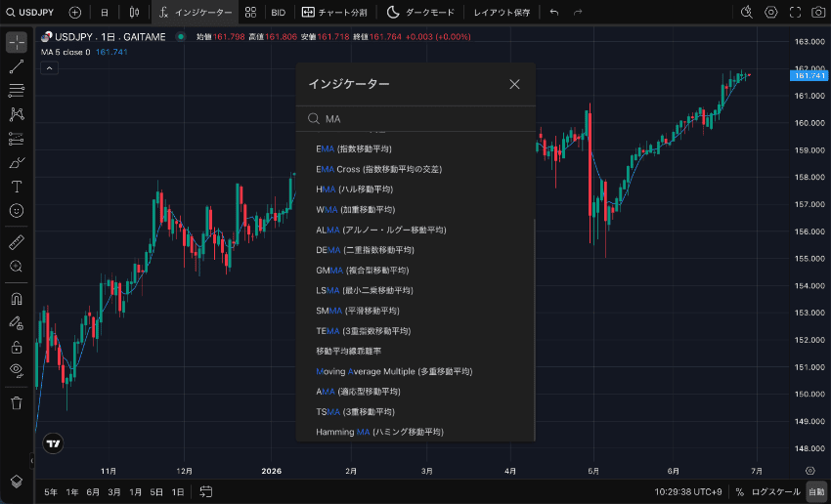The image size is (831, 504).
Task: Take a snapshot with camera icon
Action: 818,12
